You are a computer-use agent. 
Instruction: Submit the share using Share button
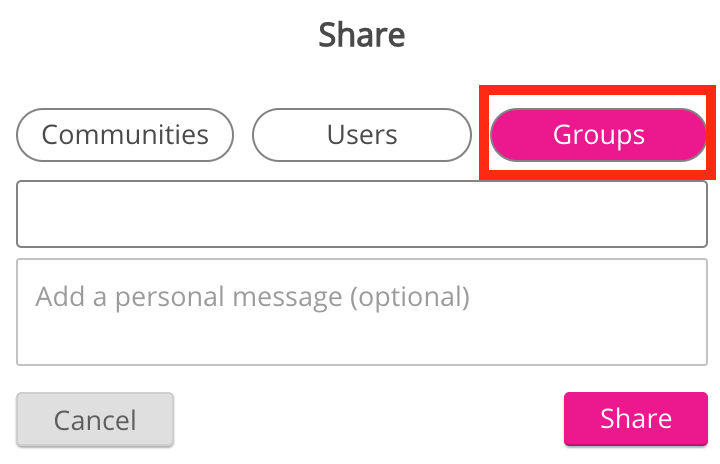coord(635,418)
